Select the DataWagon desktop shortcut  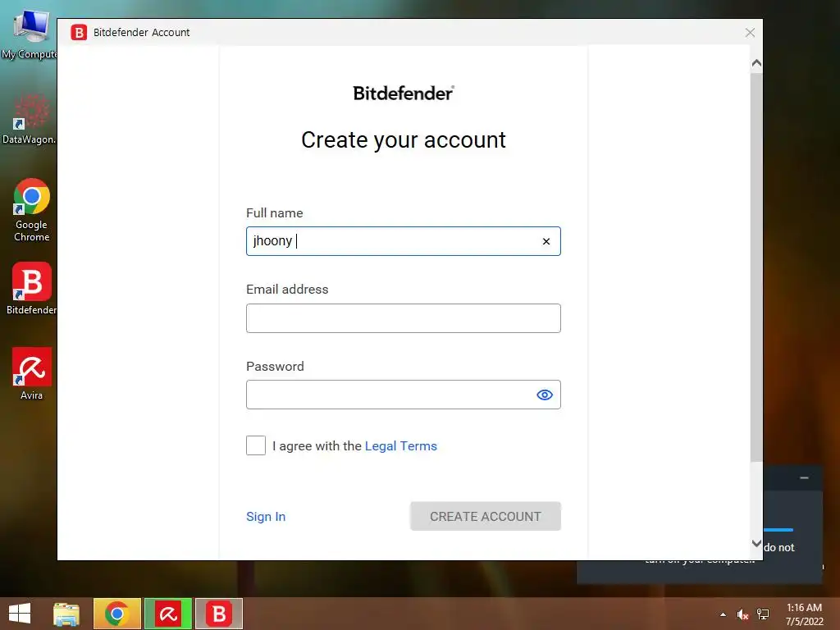(30, 119)
